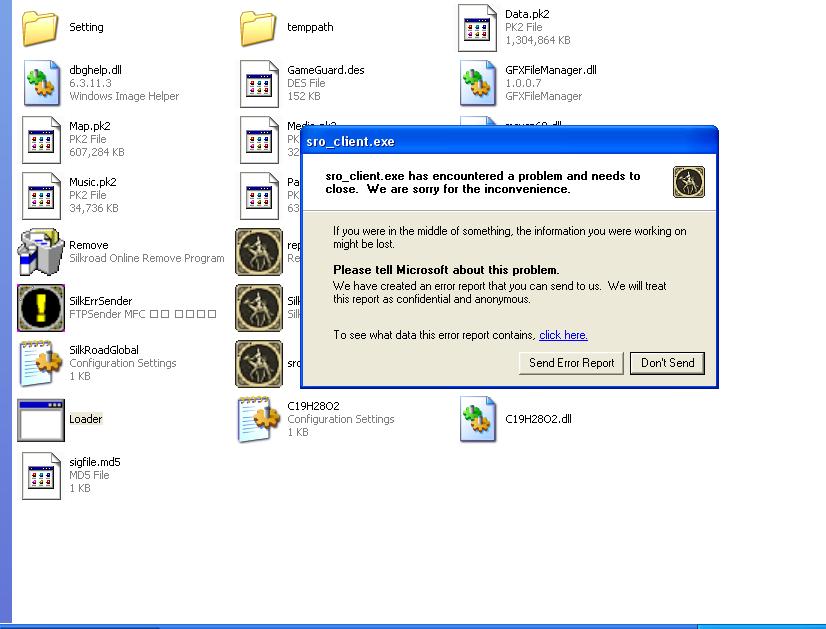Screen dimensions: 826x629
Task: Click 'Please tell Microsoft about this problem.' heading
Action: click(446, 270)
